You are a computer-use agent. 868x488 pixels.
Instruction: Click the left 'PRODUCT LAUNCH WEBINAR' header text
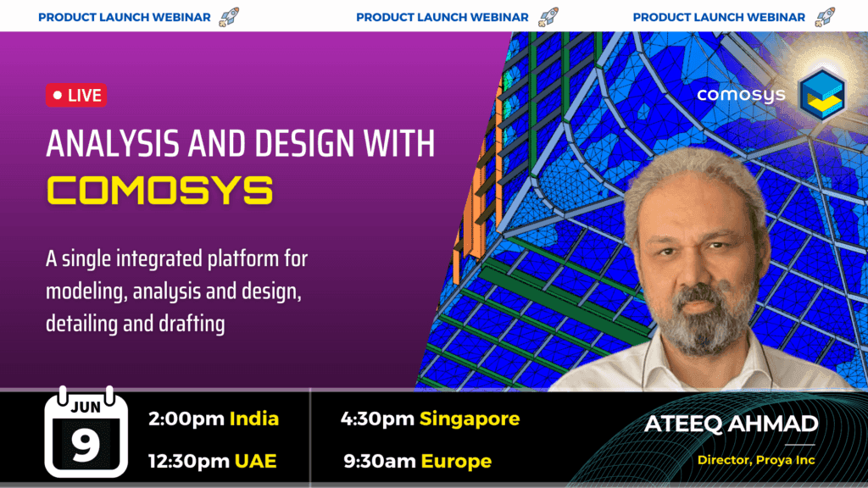click(x=125, y=17)
